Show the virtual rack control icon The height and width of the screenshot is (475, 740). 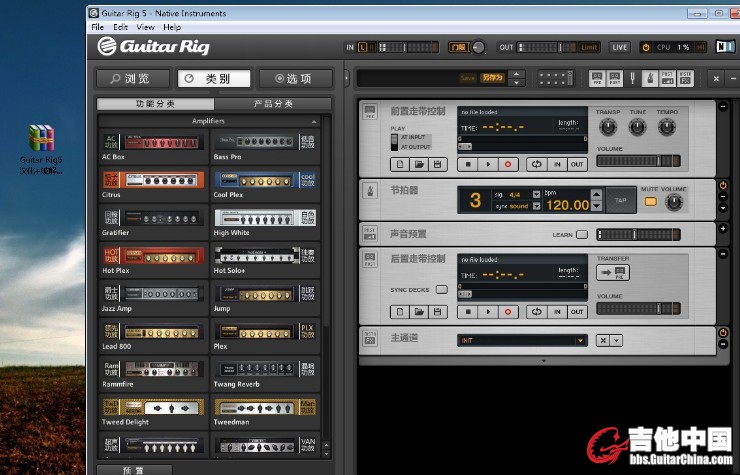tap(556, 78)
